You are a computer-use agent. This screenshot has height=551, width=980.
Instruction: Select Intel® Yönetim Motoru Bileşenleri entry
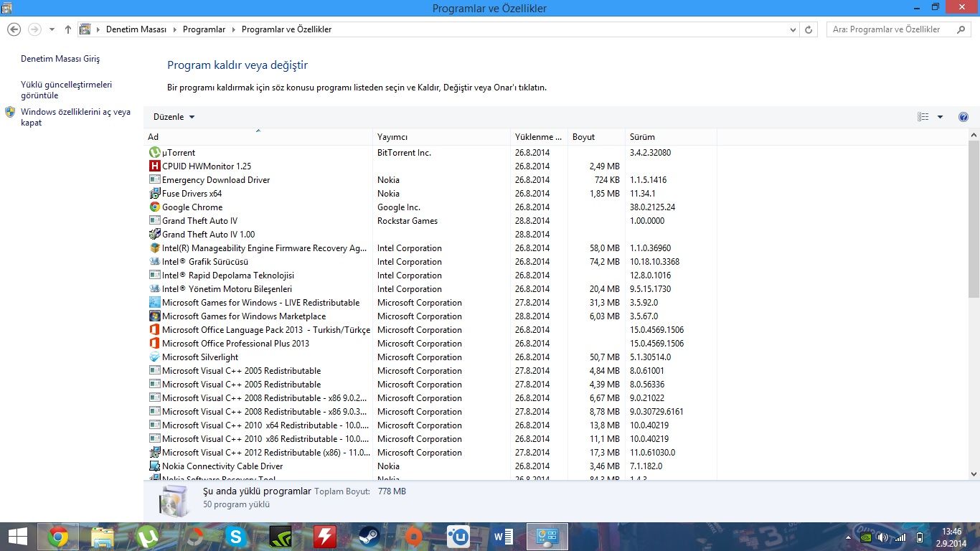(x=432, y=289)
